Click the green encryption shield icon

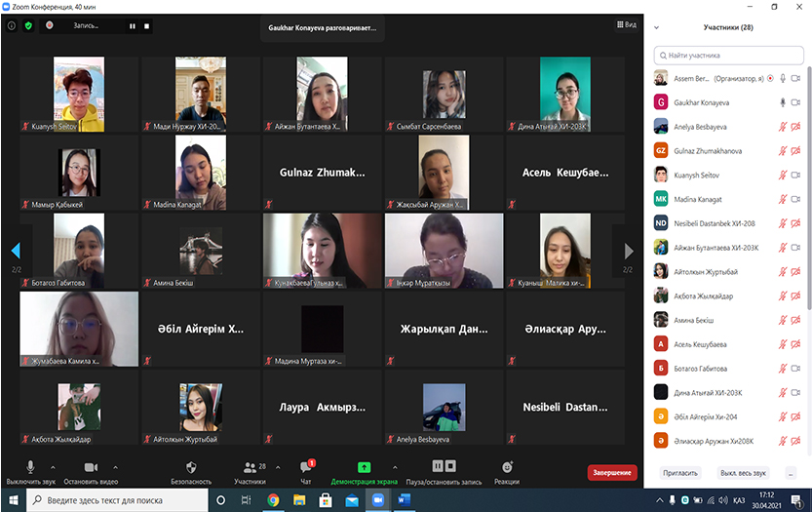27,26
